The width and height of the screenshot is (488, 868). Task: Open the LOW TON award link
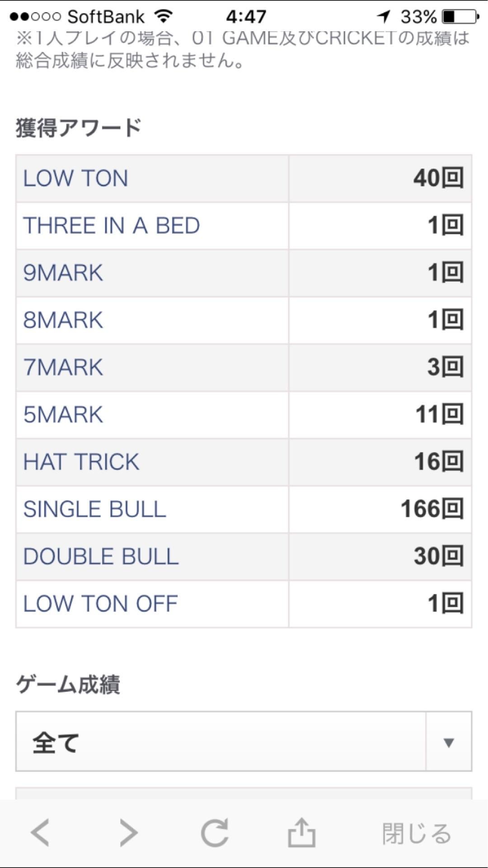point(76,178)
